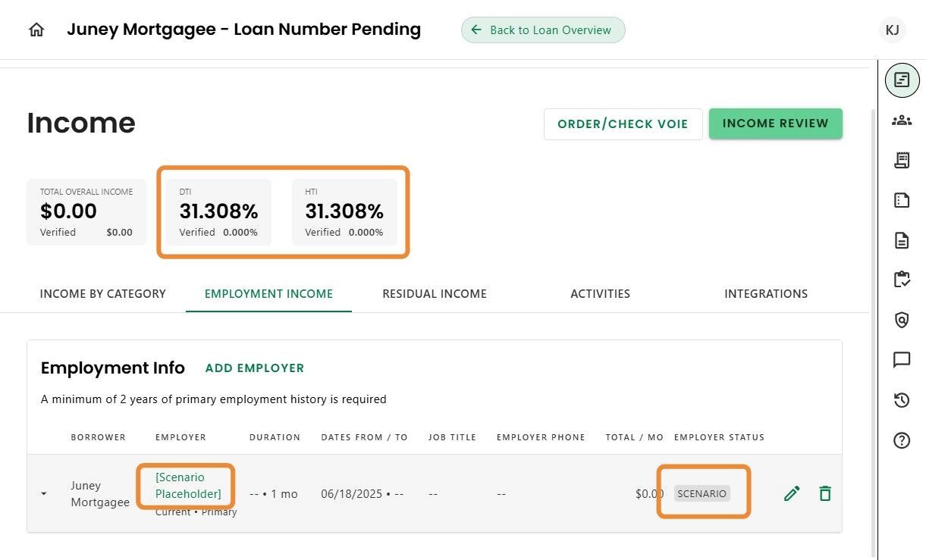Click the help question mark icon
This screenshot has width=926, height=560.
click(902, 440)
